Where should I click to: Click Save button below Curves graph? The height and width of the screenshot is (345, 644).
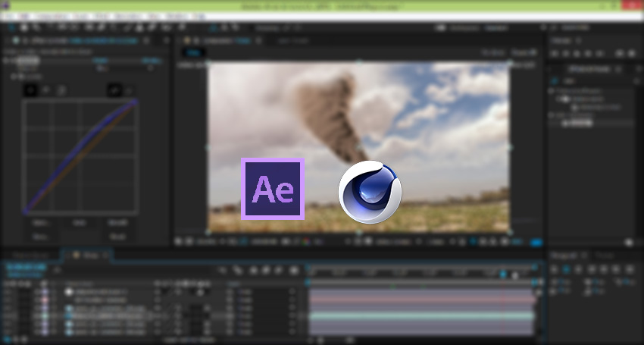pos(41,237)
